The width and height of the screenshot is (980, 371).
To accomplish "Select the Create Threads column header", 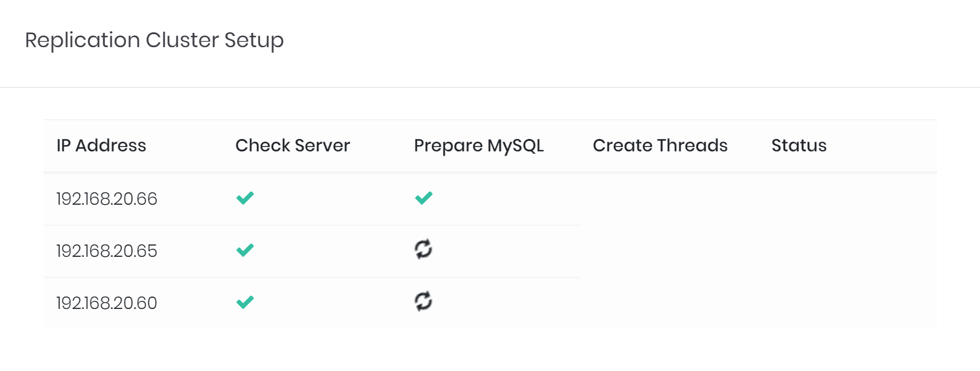I will pyautogui.click(x=660, y=145).
